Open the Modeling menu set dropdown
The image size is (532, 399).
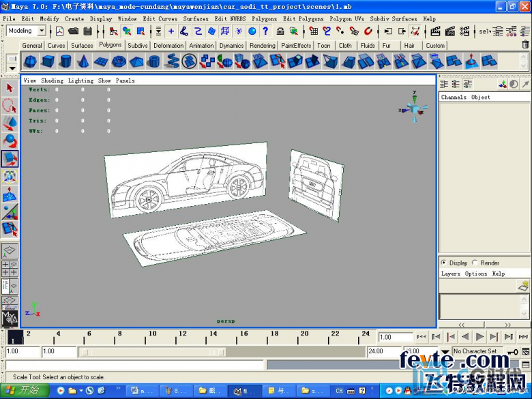(42, 31)
